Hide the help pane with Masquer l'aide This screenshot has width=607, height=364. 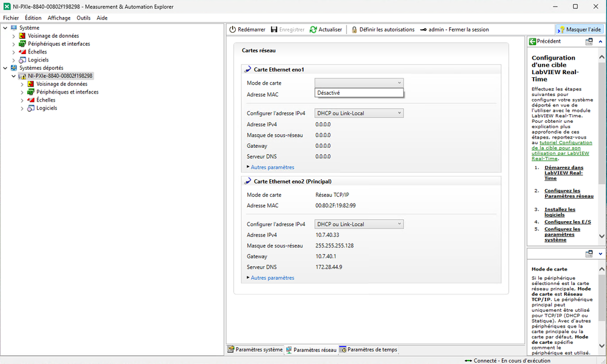coord(580,29)
